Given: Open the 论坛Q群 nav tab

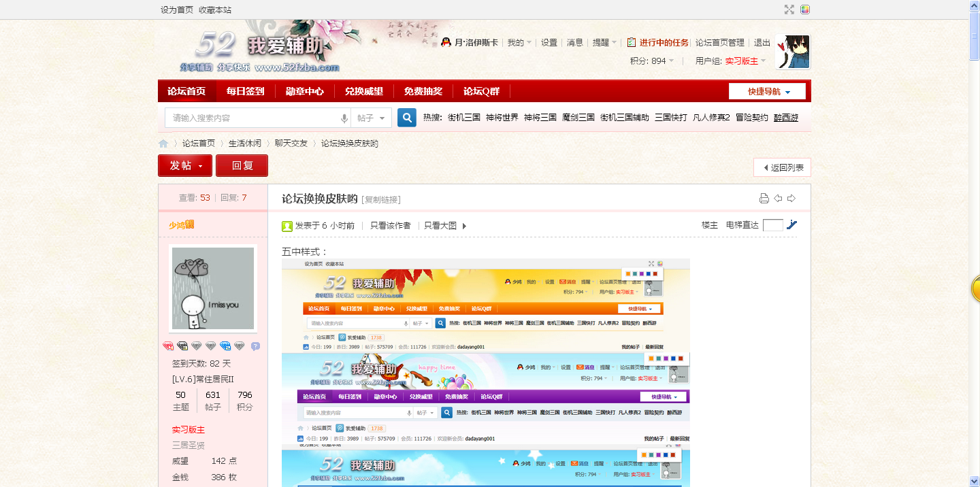Looking at the screenshot, I should 482,91.
